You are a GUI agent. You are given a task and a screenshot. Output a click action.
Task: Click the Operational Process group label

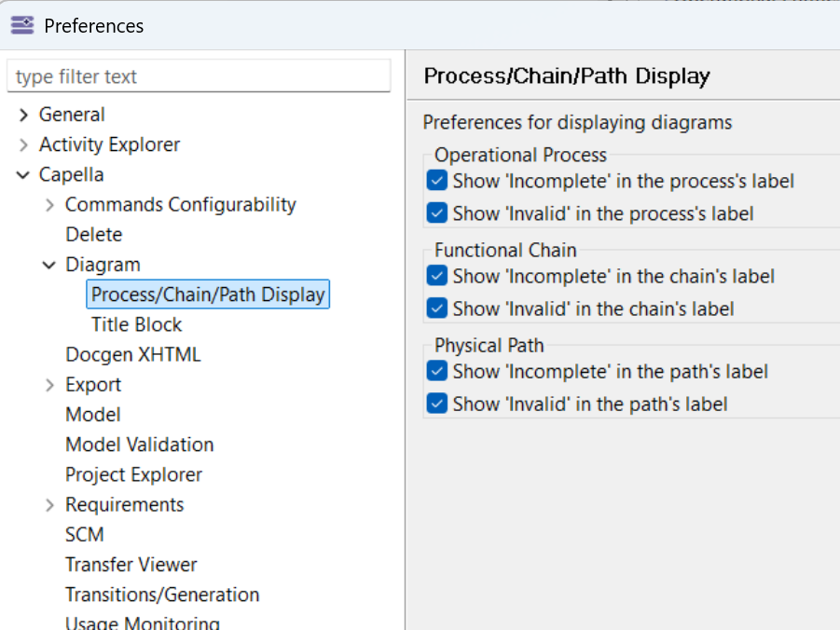(521, 155)
